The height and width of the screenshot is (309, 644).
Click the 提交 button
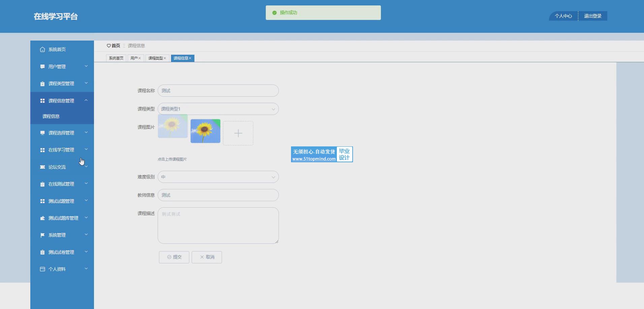point(174,257)
